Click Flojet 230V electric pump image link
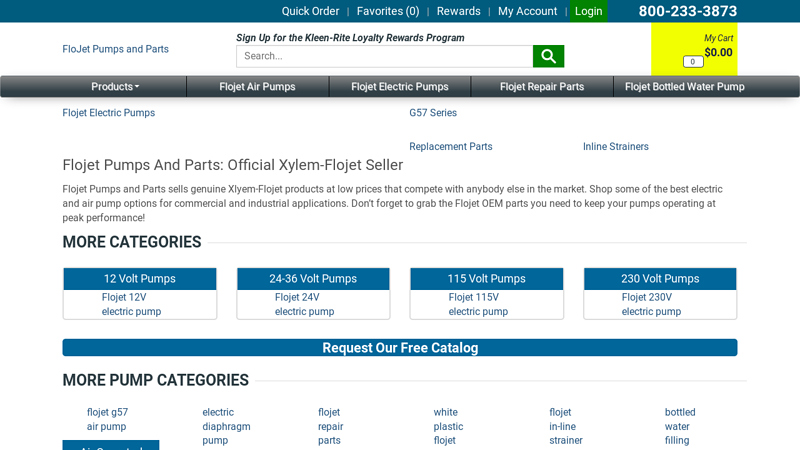800x450 pixels. tap(651, 304)
